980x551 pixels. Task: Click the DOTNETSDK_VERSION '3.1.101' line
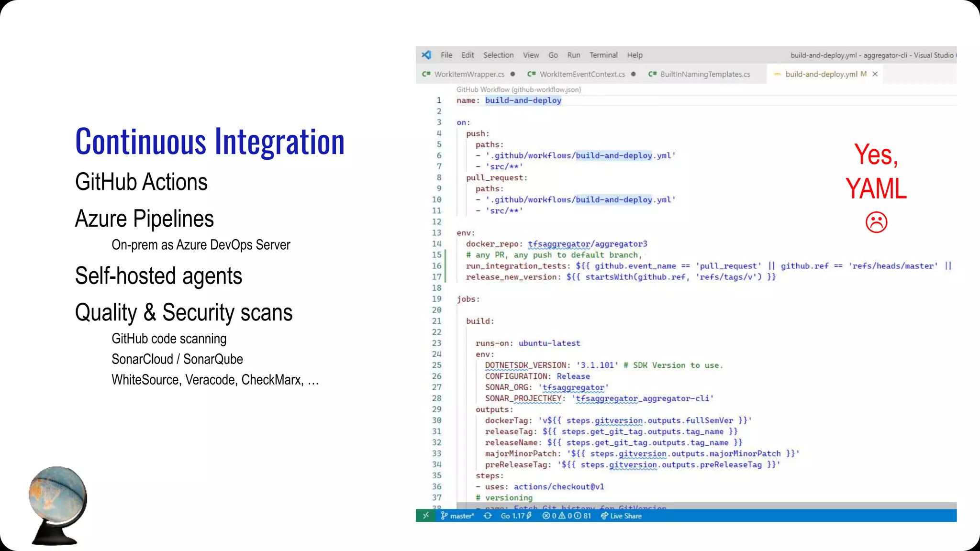(x=604, y=365)
